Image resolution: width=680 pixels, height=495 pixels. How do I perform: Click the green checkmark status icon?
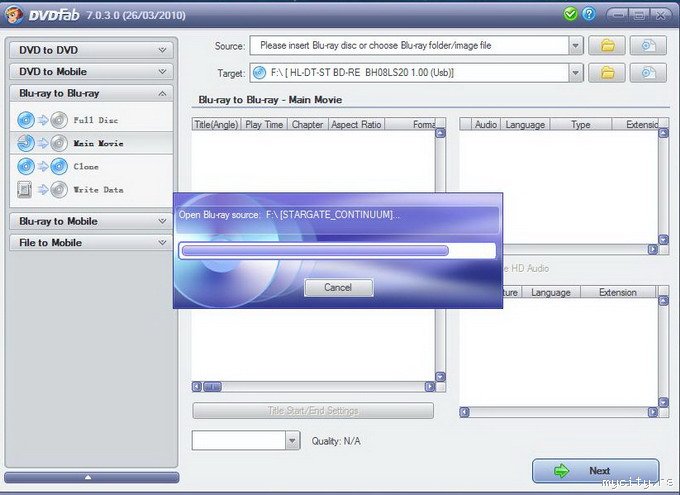(570, 14)
